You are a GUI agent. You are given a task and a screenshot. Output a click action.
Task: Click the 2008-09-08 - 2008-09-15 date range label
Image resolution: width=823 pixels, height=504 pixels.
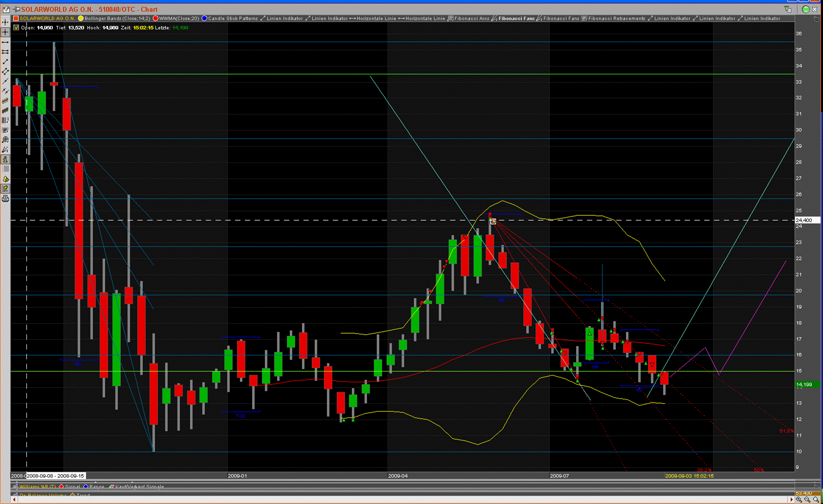click(x=55, y=476)
